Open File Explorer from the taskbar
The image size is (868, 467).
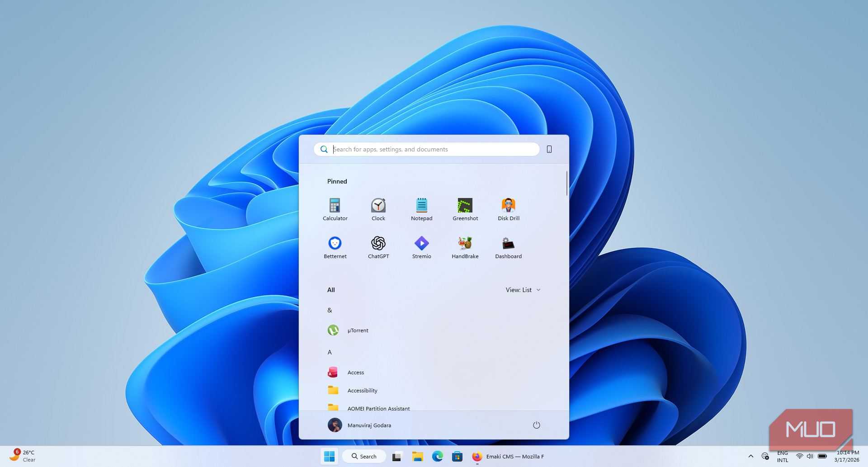click(417, 456)
